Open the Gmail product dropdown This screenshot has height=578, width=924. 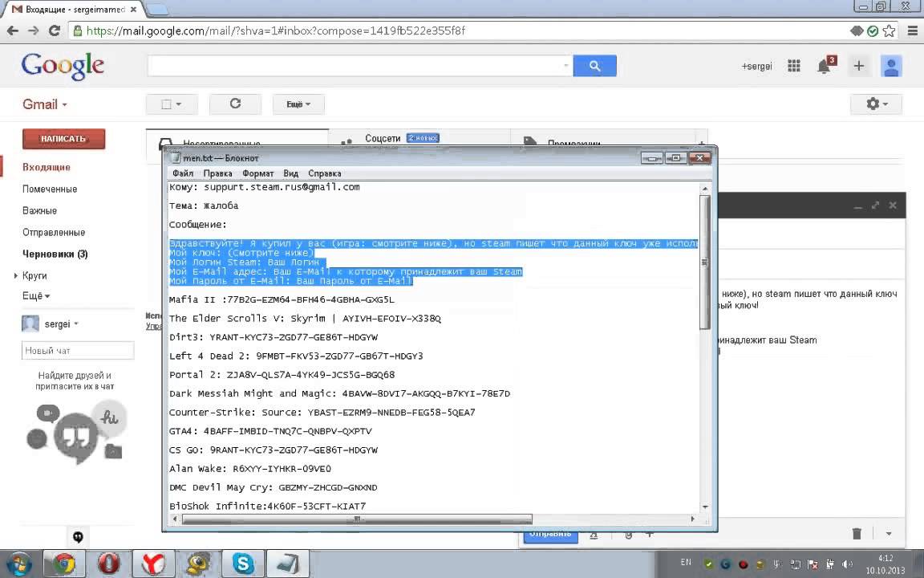pos(45,104)
